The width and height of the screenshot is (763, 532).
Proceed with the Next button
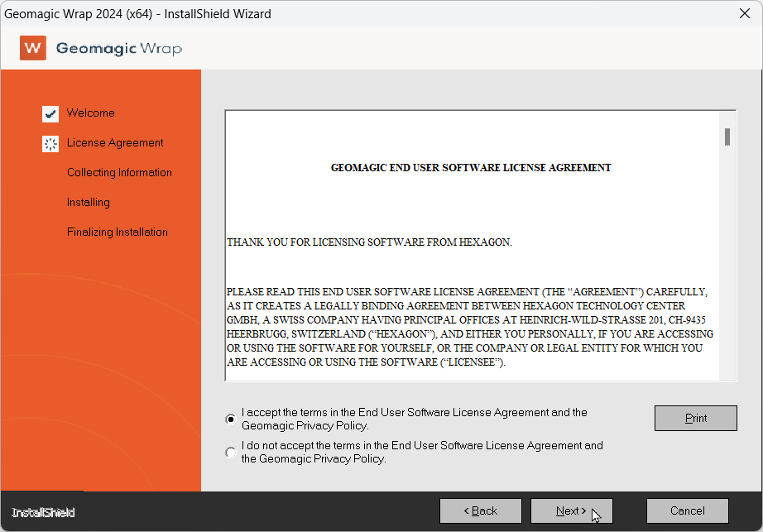571,510
